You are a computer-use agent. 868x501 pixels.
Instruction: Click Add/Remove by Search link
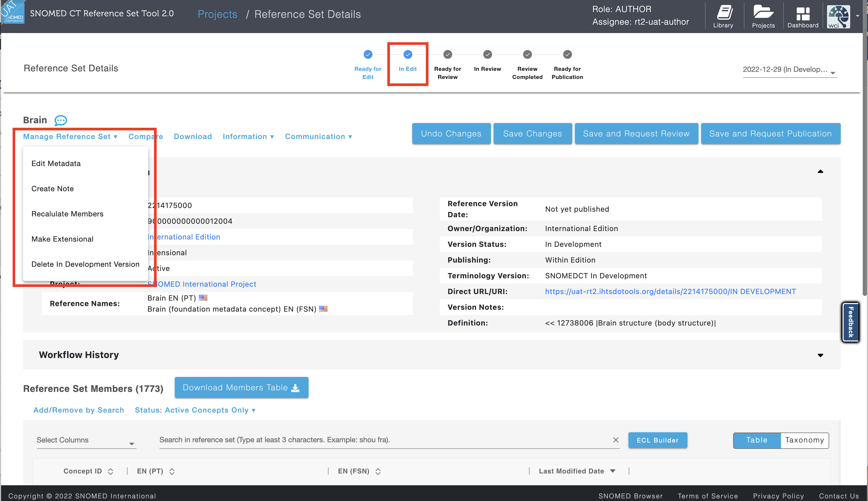tap(78, 410)
